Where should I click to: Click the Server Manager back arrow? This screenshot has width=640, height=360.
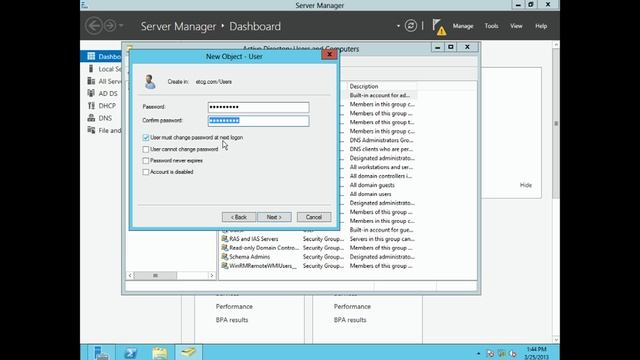pos(93,26)
